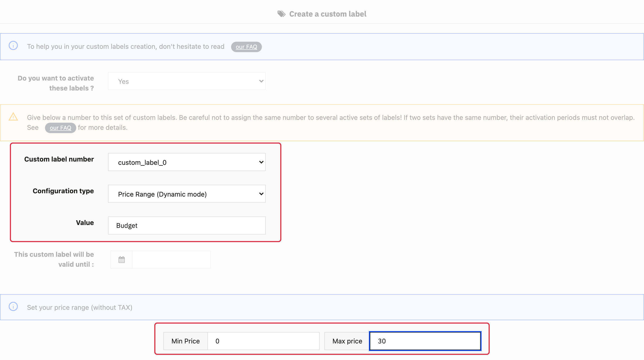
Task: Click the 'Value' label text
Action: [x=85, y=223]
